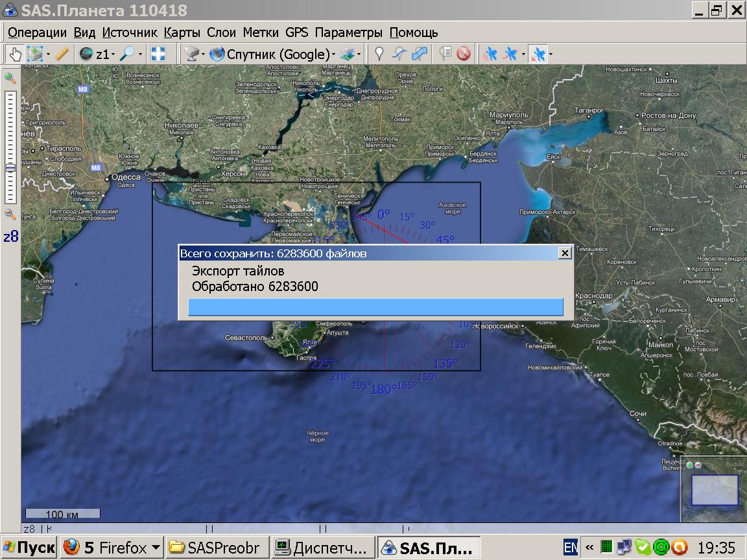Open the Операции menu
Viewport: 747px width, 560px height.
click(x=37, y=32)
